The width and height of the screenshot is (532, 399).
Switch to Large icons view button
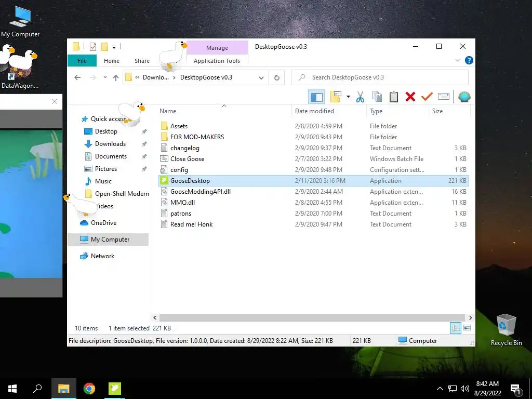(467, 328)
